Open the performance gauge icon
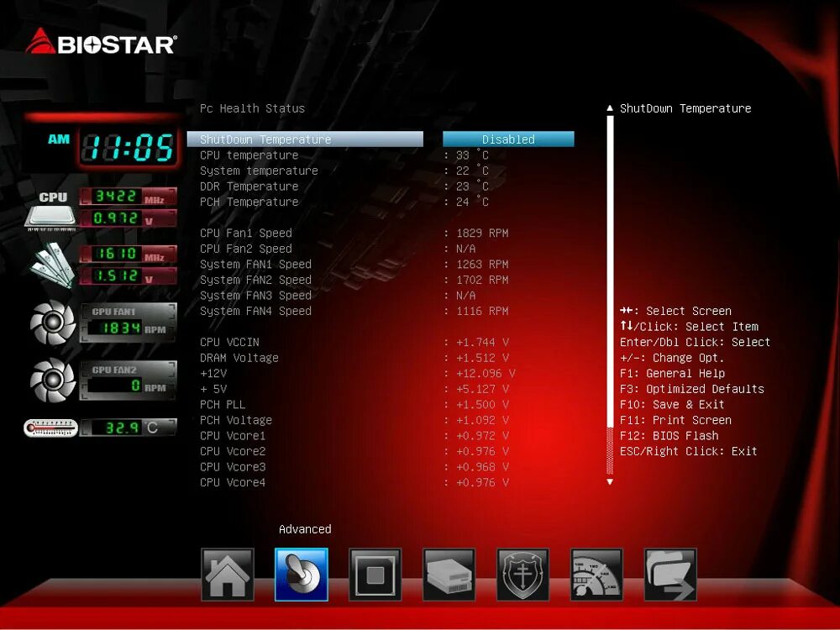Image resolution: width=840 pixels, height=630 pixels. point(596,575)
